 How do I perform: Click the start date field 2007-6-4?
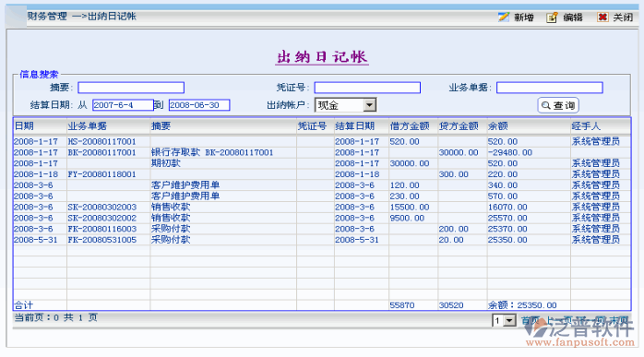pos(123,105)
